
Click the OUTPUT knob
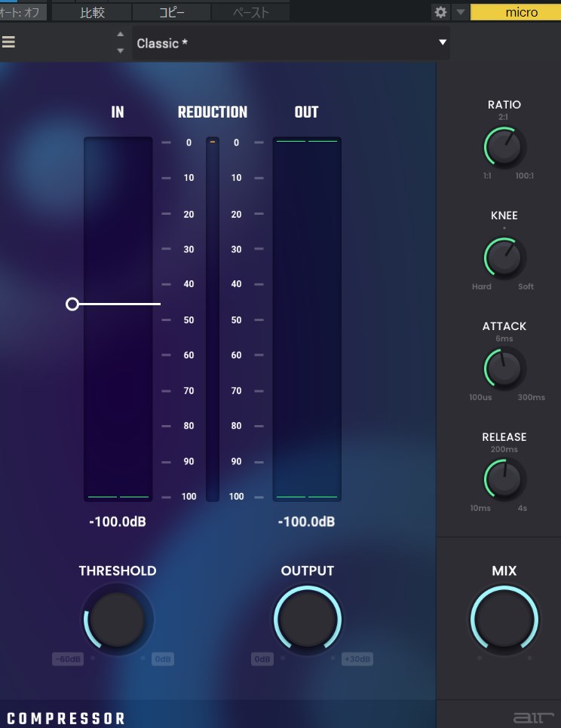(x=307, y=619)
